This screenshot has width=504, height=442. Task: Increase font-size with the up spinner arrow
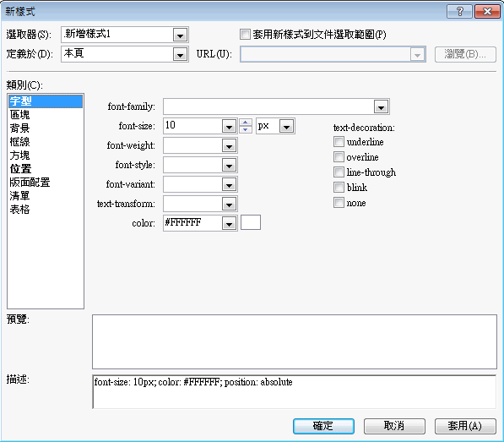246,123
